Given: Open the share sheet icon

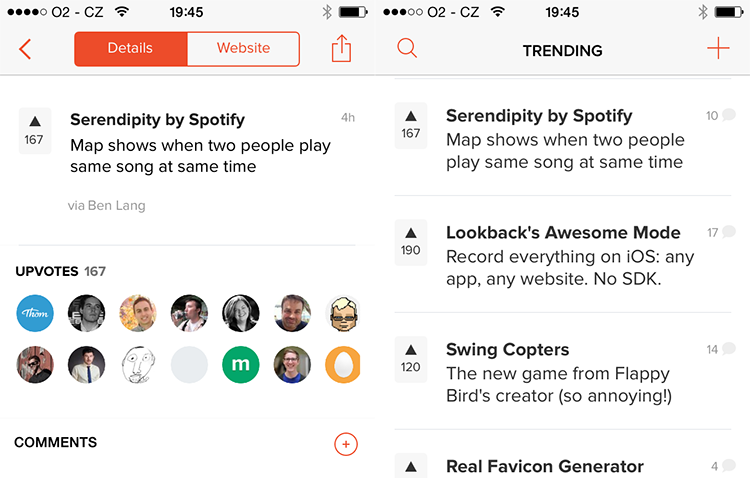Looking at the screenshot, I should click(x=342, y=48).
